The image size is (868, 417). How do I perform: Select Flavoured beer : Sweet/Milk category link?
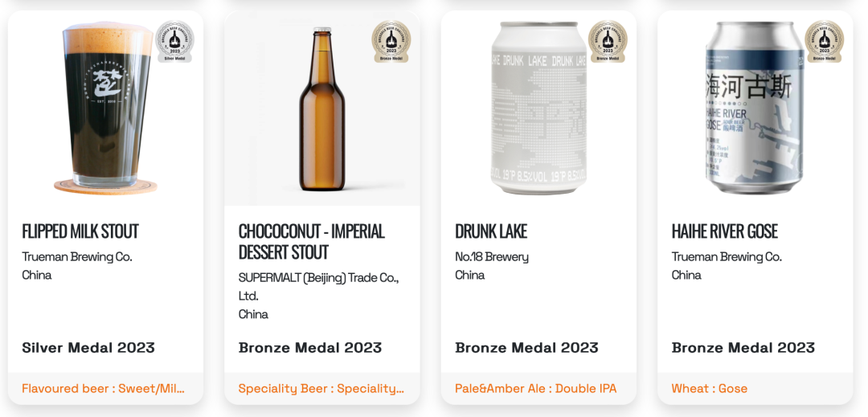click(103, 389)
